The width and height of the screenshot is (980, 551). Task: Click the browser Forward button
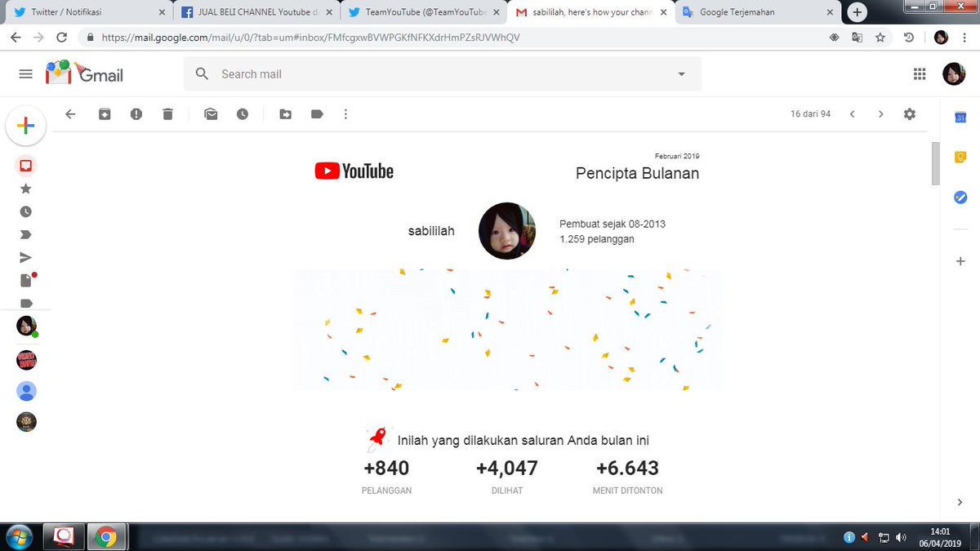point(39,38)
